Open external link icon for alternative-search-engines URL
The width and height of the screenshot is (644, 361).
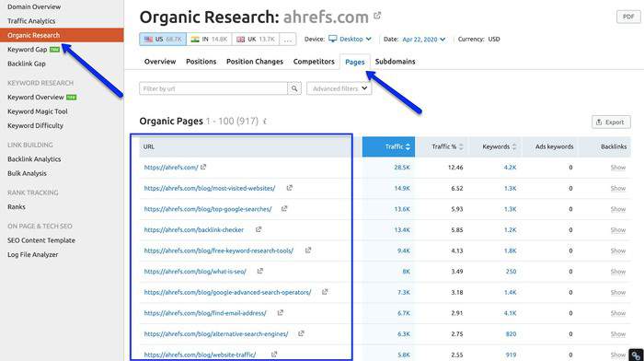[x=301, y=333]
